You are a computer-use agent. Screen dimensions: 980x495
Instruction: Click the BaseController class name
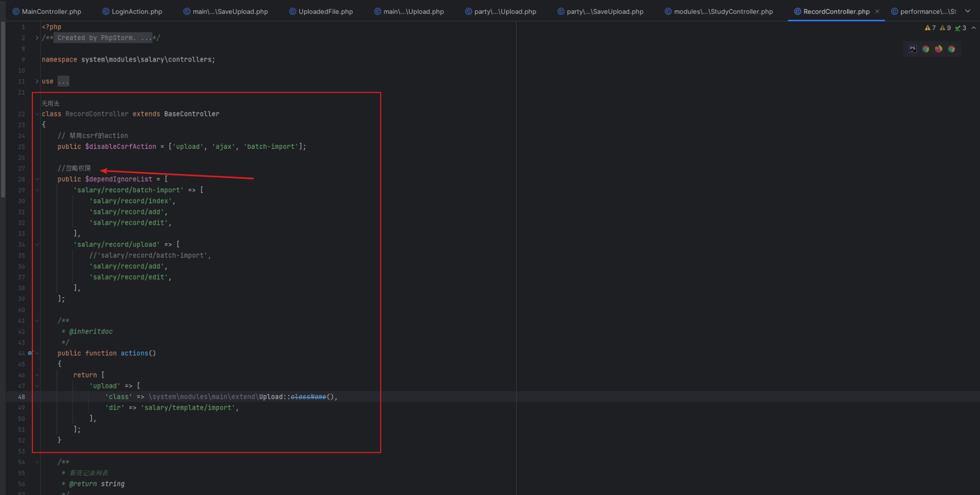click(x=192, y=114)
